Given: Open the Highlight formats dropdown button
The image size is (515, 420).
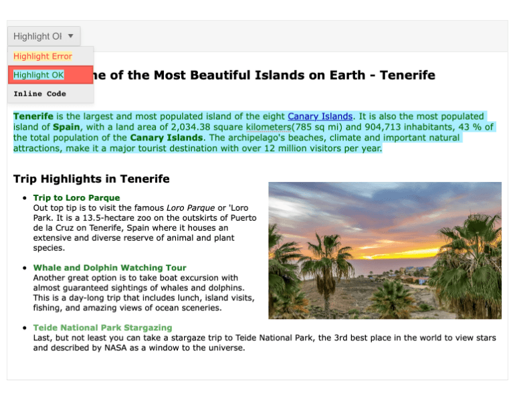Looking at the screenshot, I should [x=39, y=36].
